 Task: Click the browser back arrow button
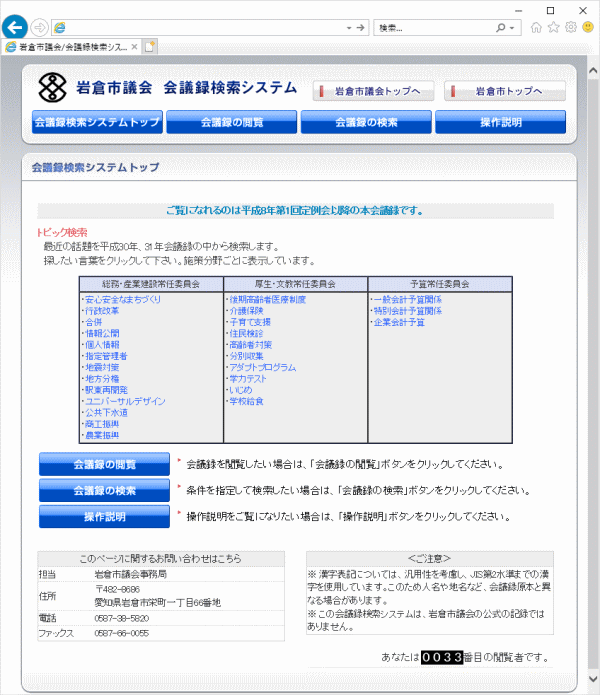[x=14, y=27]
